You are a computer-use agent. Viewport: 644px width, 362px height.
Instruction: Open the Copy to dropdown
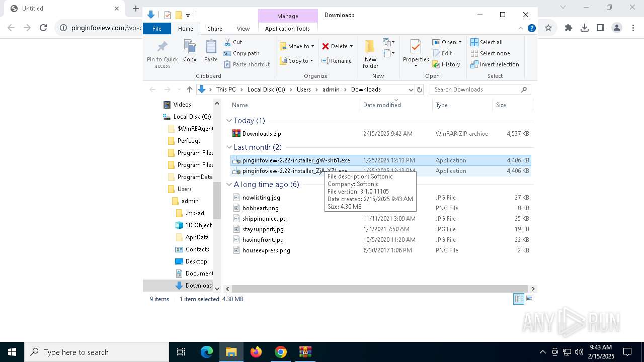click(x=297, y=61)
